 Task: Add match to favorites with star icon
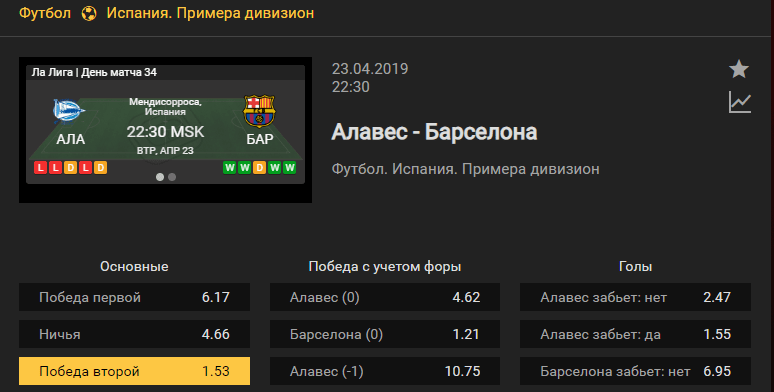(x=739, y=69)
